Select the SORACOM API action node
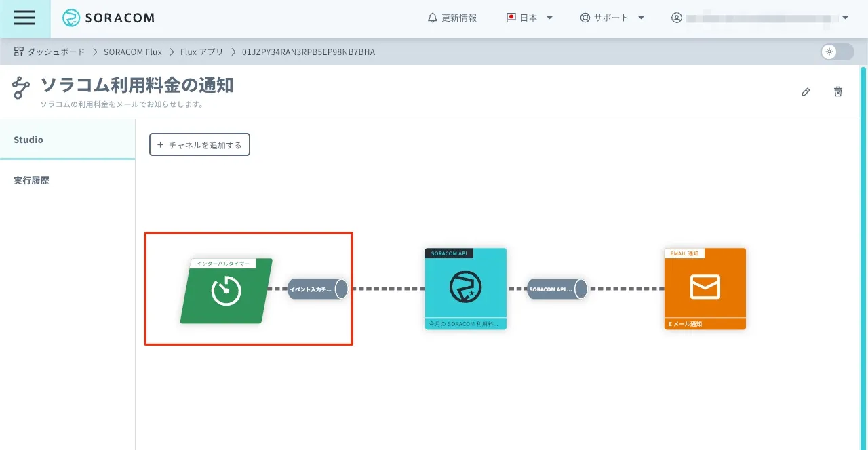This screenshot has height=450, width=868. point(466,289)
